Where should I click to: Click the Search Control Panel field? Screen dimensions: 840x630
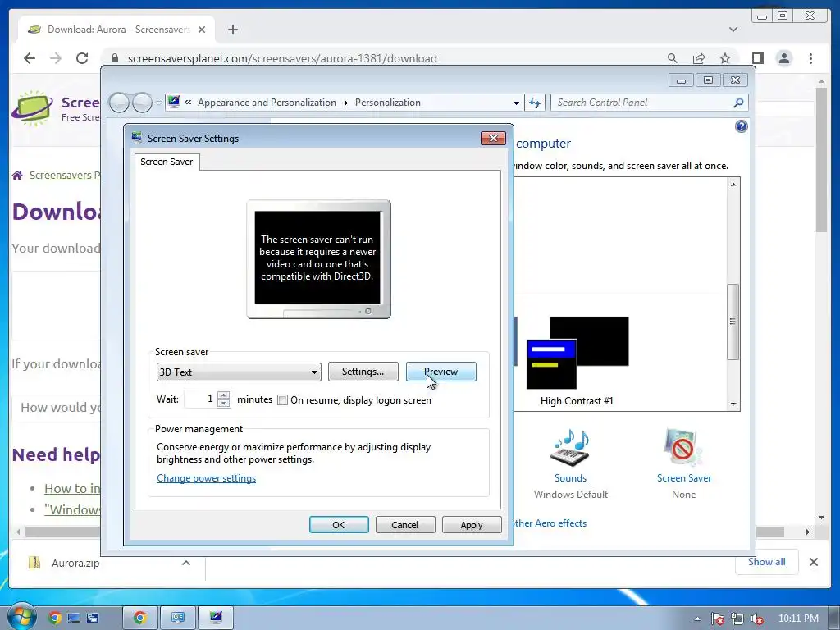643,103
